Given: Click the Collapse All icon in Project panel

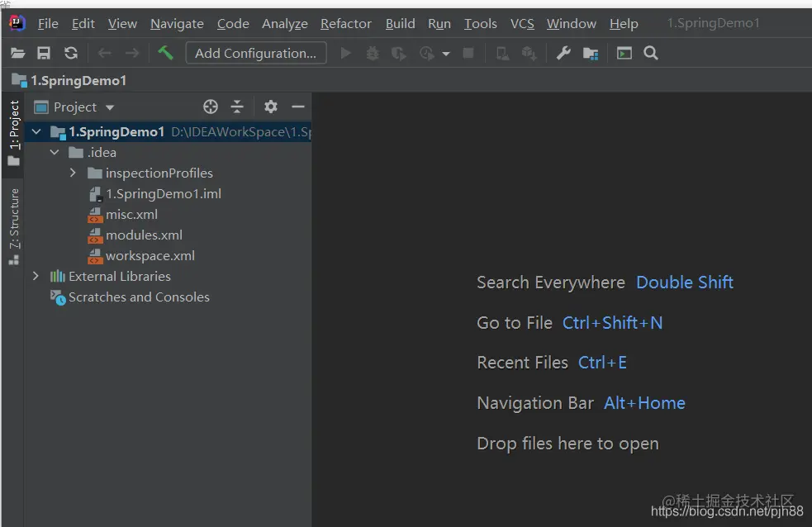Looking at the screenshot, I should coord(237,107).
